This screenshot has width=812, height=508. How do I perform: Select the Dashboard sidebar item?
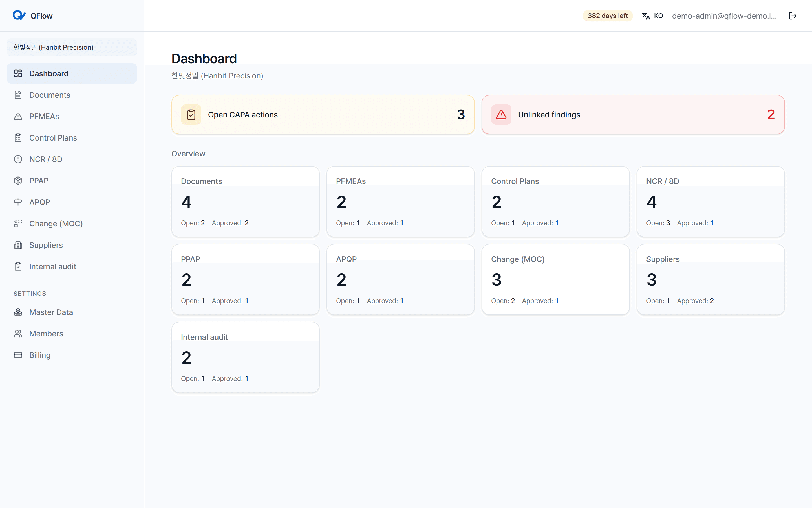(72, 73)
